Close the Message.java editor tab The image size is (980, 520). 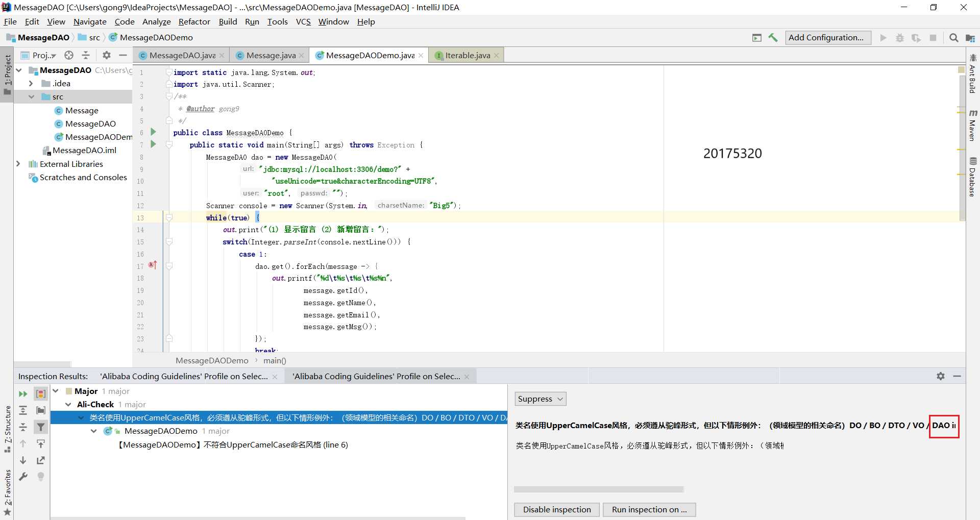[x=302, y=56]
